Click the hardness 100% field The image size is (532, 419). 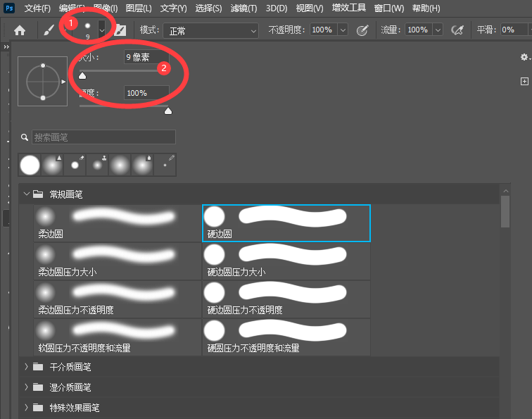pyautogui.click(x=146, y=93)
